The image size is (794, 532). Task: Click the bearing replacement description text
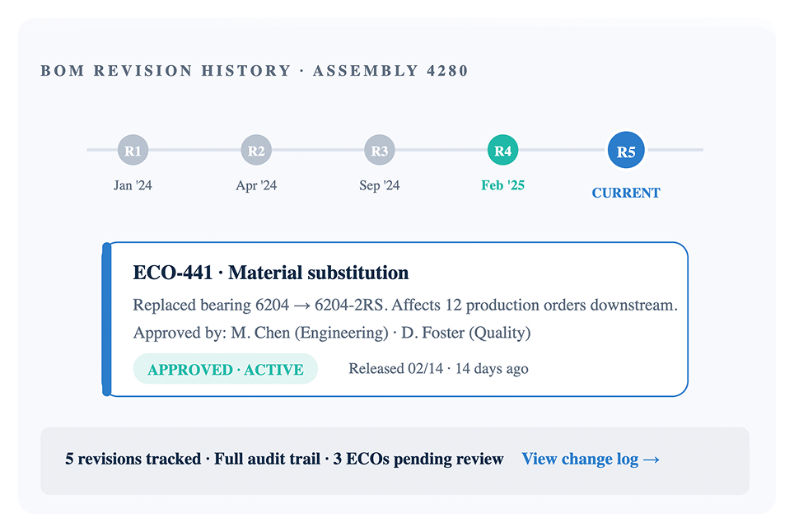(x=405, y=306)
